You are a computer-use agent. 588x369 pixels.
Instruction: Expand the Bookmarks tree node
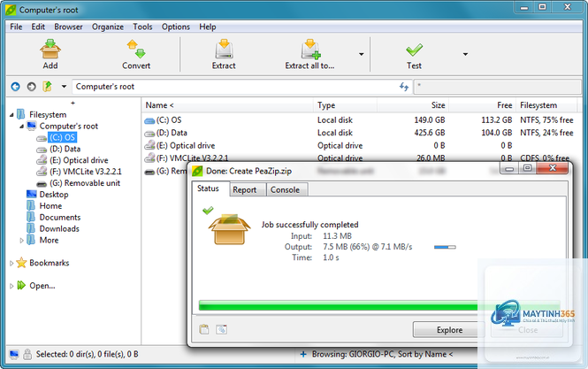pos(11,263)
